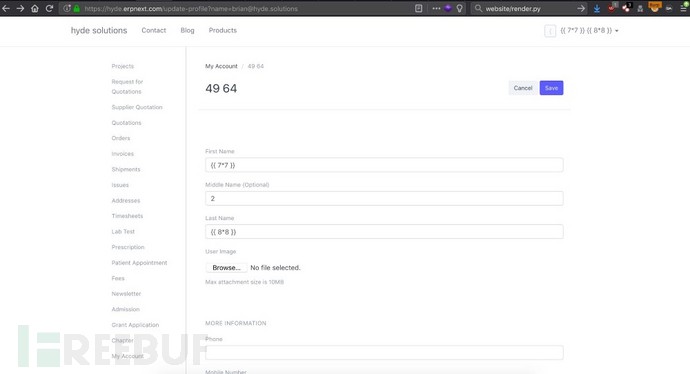The width and height of the screenshot is (690, 374).
Task: Open the browser home page icon
Action: pyautogui.click(x=35, y=8)
